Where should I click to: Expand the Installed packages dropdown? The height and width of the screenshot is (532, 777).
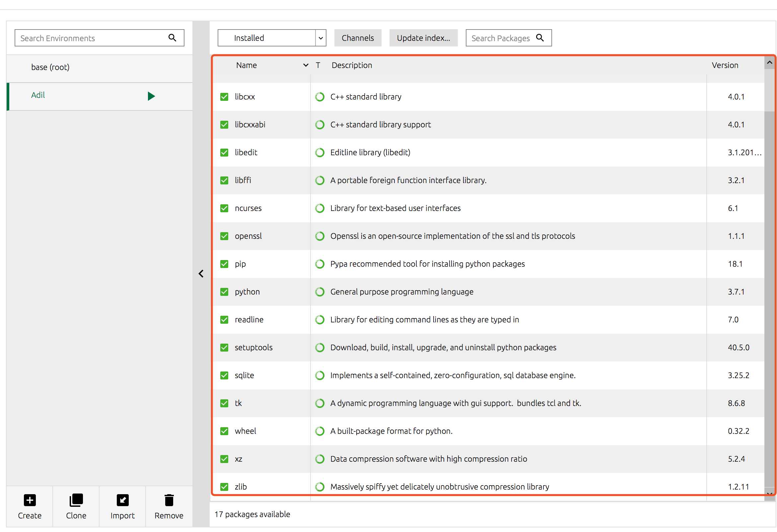pos(320,37)
